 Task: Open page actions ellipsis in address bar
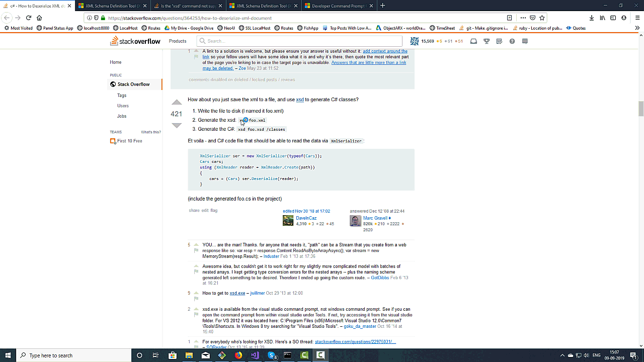(523, 18)
